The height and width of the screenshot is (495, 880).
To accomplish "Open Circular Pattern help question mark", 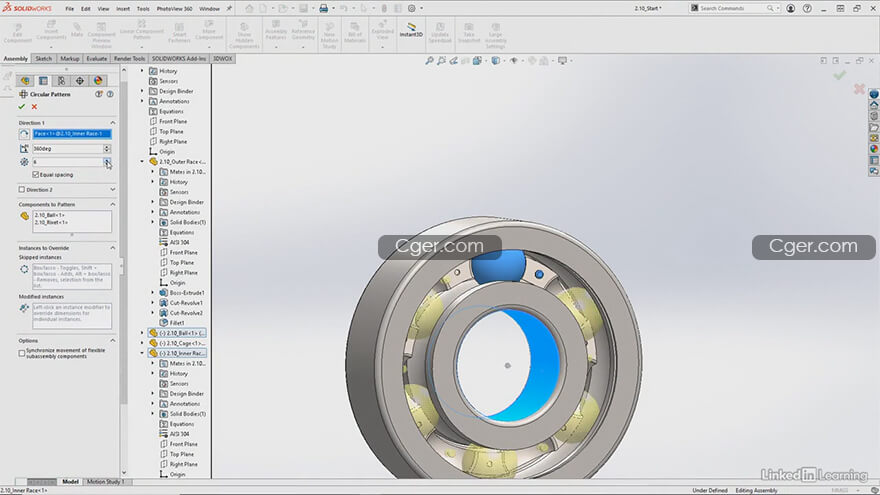I will 110,94.
